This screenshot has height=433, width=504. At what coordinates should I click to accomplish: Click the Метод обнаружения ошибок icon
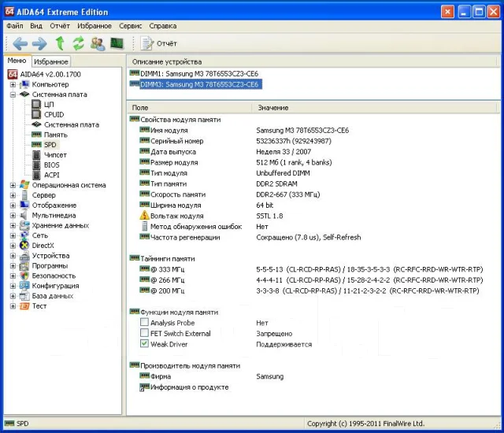[x=145, y=226]
